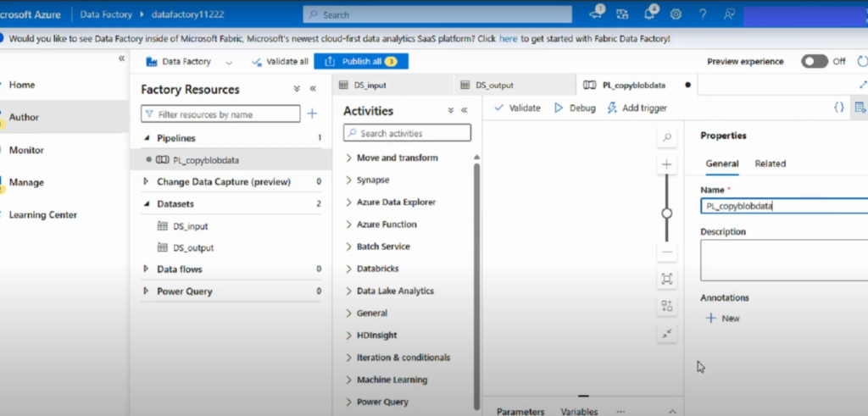Collapse Activities pane with left chevrons
This screenshot has width=868, height=416.
coord(465,111)
